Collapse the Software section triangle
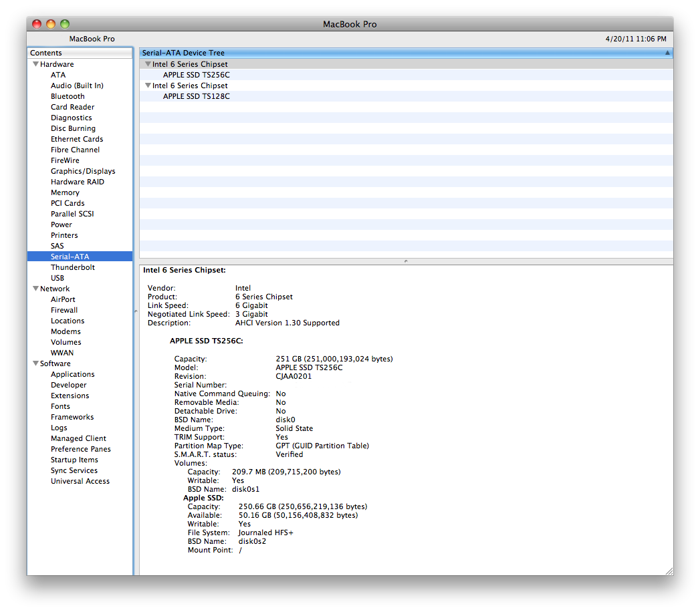 [35, 363]
